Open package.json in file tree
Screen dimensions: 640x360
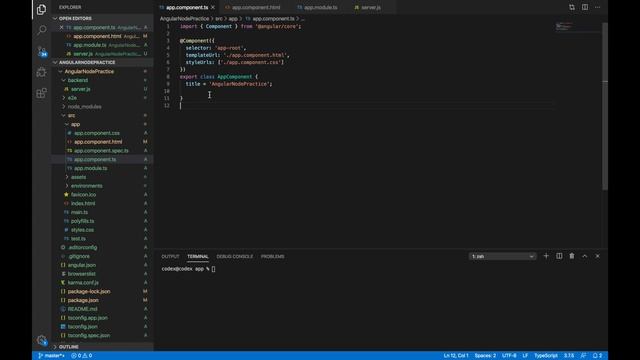[83, 300]
